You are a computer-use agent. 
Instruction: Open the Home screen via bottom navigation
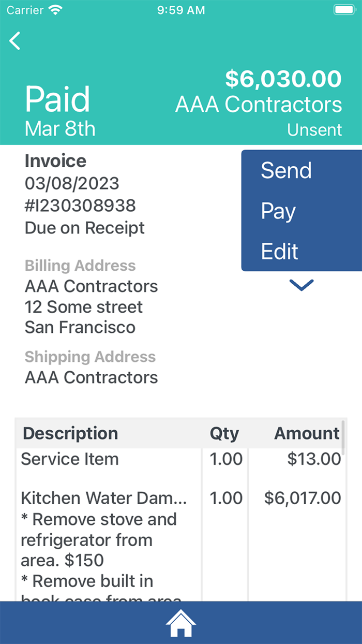[180, 623]
